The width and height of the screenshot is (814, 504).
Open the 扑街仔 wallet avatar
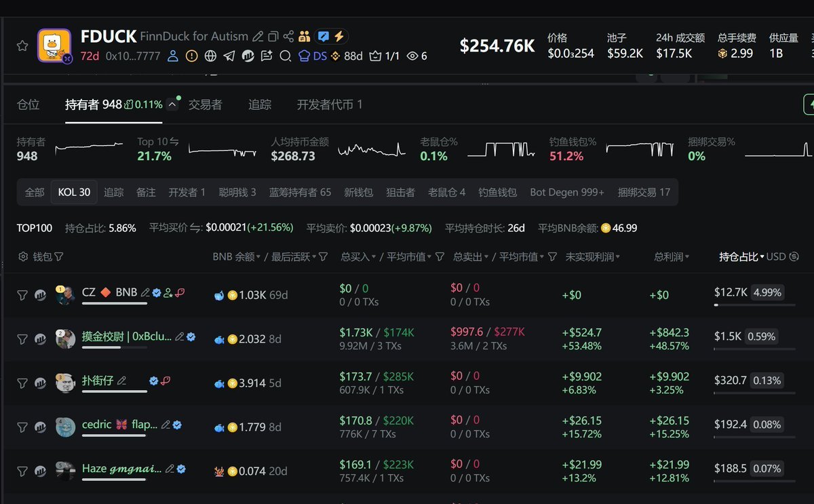click(65, 383)
